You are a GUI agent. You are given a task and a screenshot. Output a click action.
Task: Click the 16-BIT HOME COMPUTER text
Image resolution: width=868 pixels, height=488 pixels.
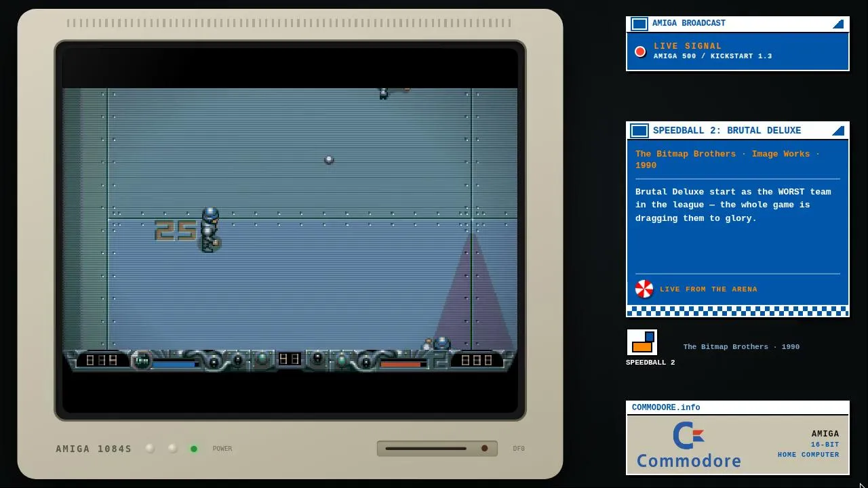click(x=808, y=450)
